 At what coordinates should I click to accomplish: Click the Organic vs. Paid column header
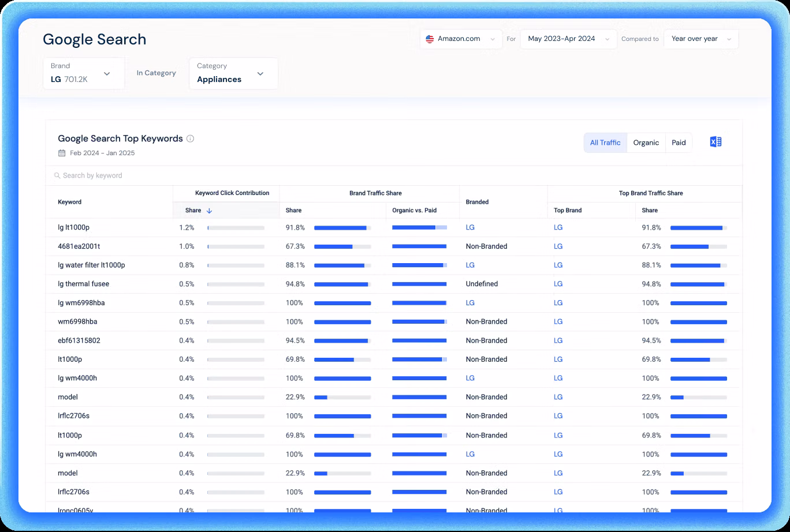point(414,211)
